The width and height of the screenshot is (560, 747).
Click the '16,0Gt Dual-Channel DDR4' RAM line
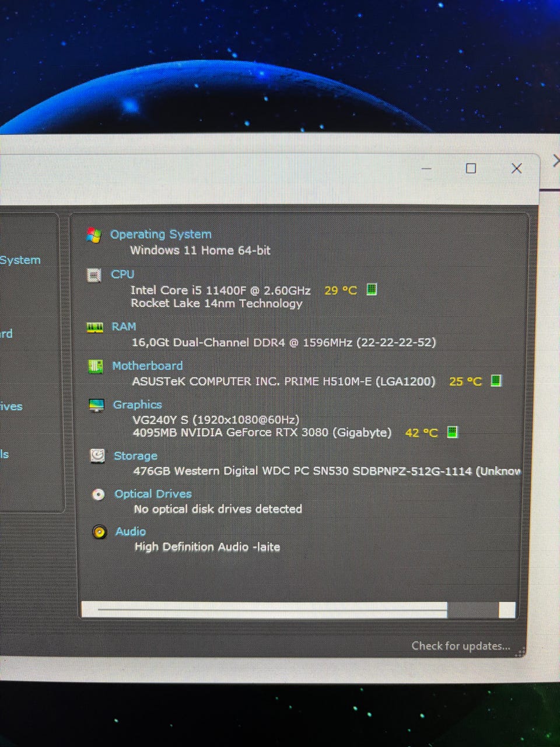pyautogui.click(x=284, y=343)
